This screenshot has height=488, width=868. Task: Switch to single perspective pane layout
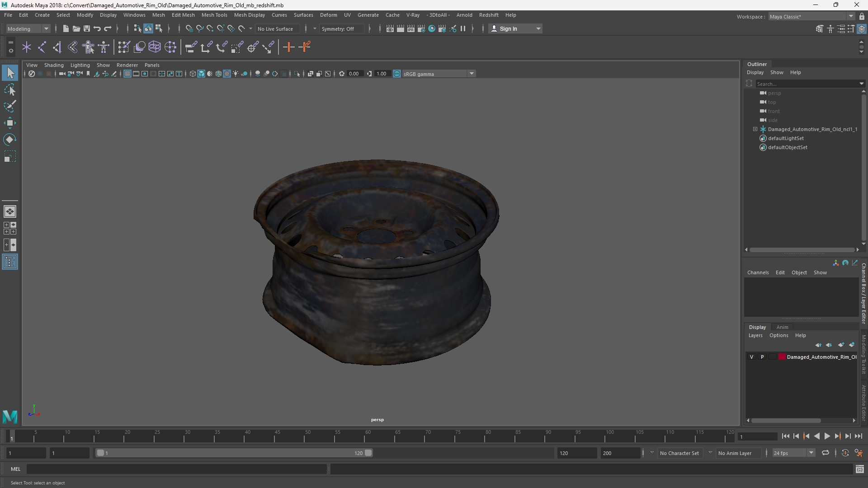pos(10,211)
